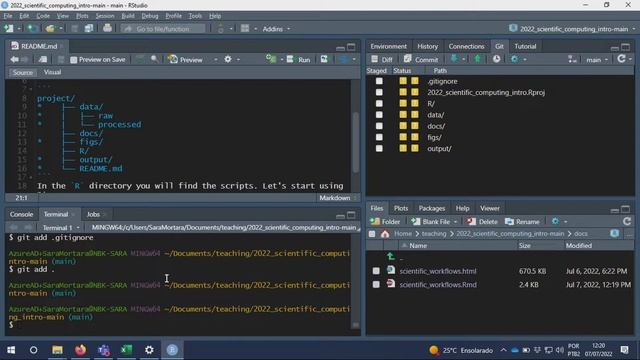Stage the figs/ folder checkbox
The height and width of the screenshot is (360, 640).
pos(379,137)
